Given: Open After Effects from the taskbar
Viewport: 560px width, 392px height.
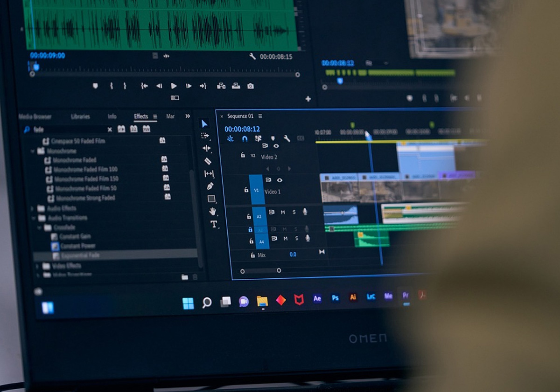Looking at the screenshot, I should tap(317, 299).
